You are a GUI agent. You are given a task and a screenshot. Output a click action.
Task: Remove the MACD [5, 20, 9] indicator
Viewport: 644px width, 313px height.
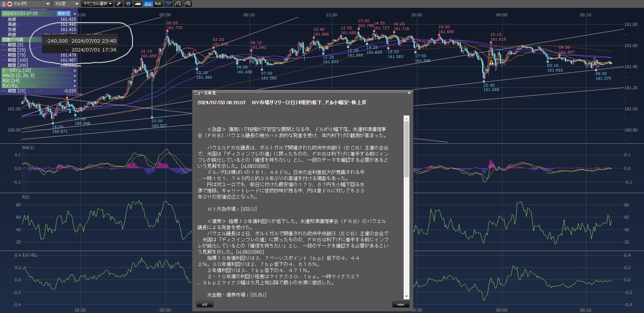(75, 76)
